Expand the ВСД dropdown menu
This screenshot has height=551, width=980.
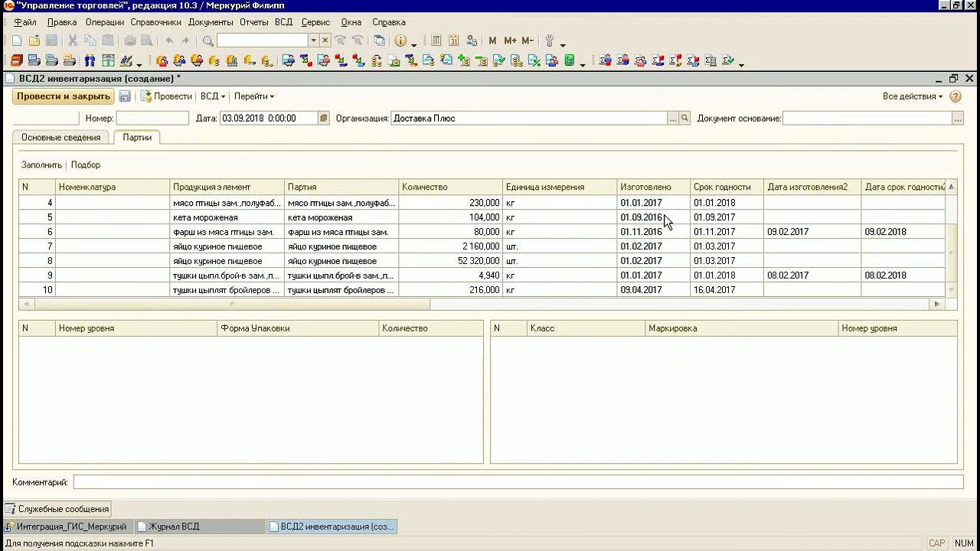point(213,96)
